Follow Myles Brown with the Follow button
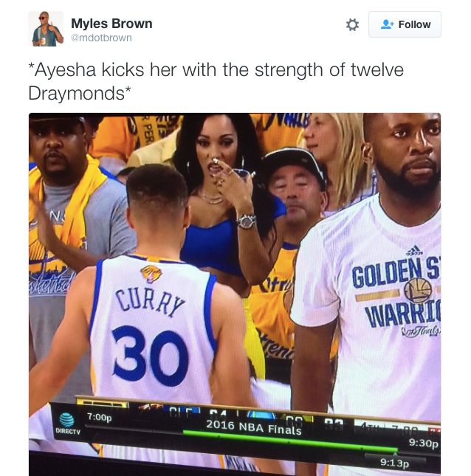 click(405, 24)
